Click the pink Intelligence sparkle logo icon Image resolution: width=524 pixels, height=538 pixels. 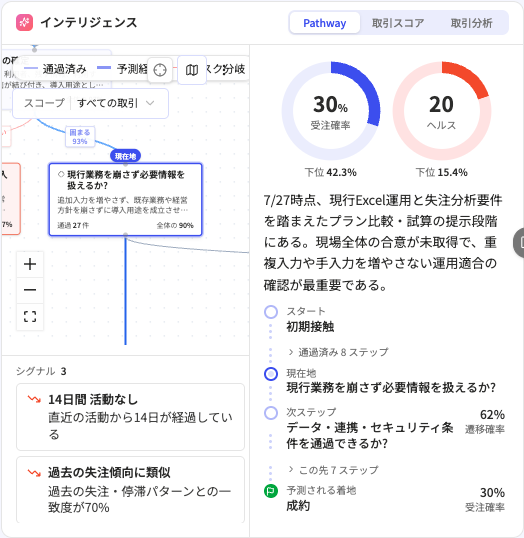click(x=24, y=23)
